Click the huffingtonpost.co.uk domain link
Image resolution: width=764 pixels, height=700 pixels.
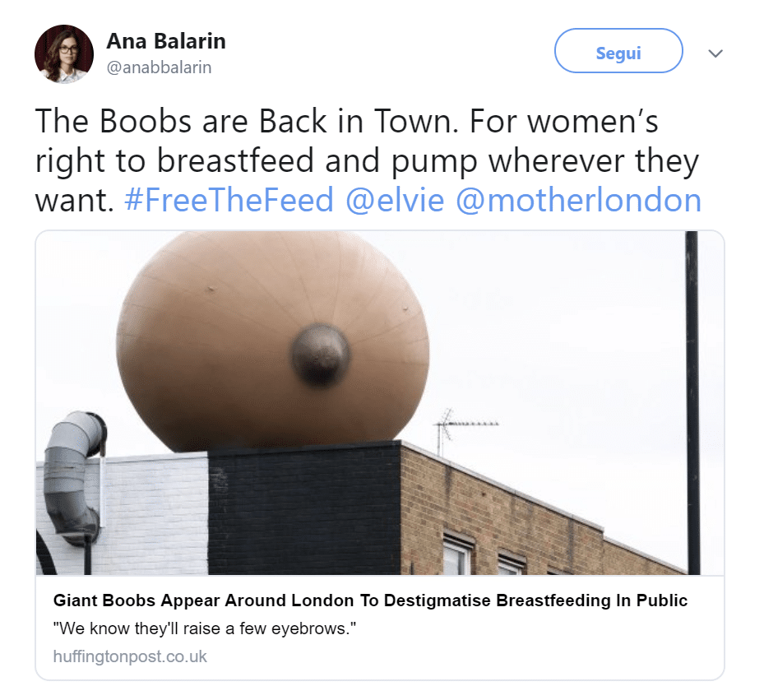point(130,656)
